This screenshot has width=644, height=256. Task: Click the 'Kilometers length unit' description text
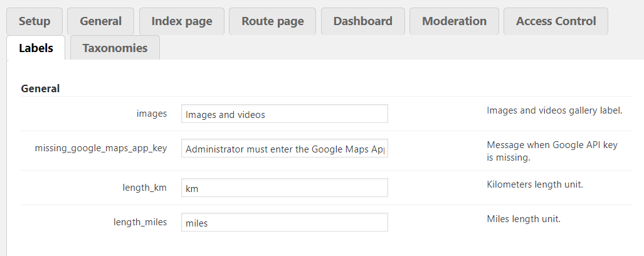pyautogui.click(x=539, y=185)
